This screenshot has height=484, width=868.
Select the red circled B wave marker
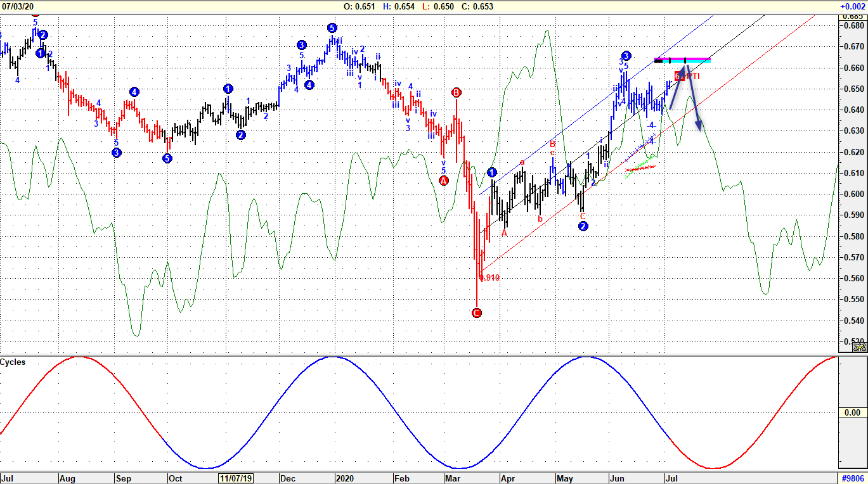(x=456, y=92)
